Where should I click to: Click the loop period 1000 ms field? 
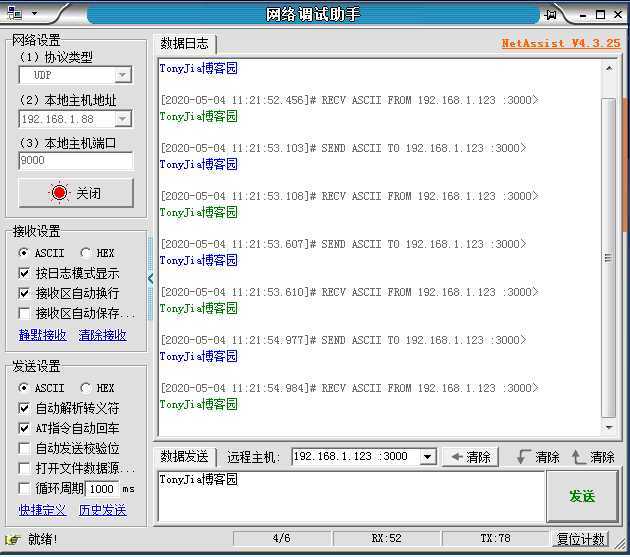point(102,489)
